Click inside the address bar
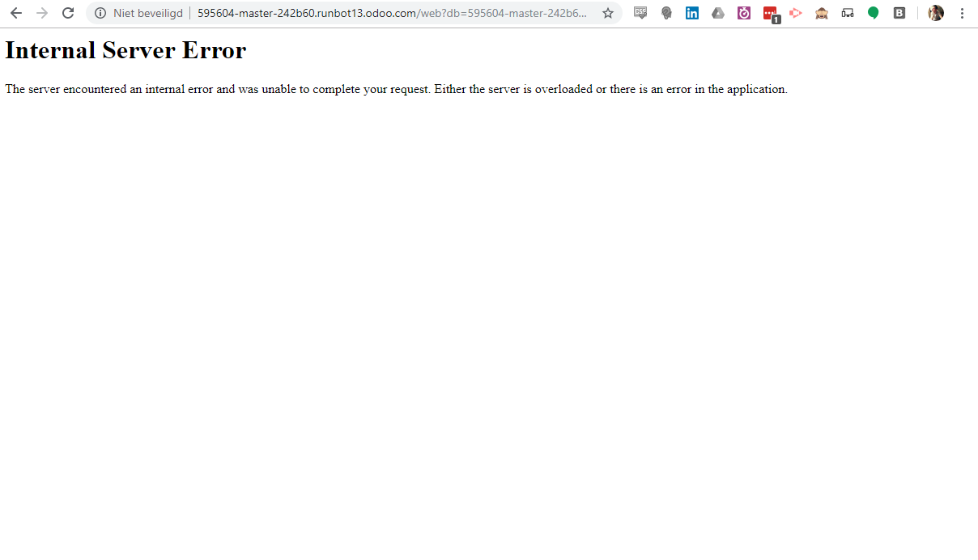This screenshot has width=978, height=560. click(364, 13)
